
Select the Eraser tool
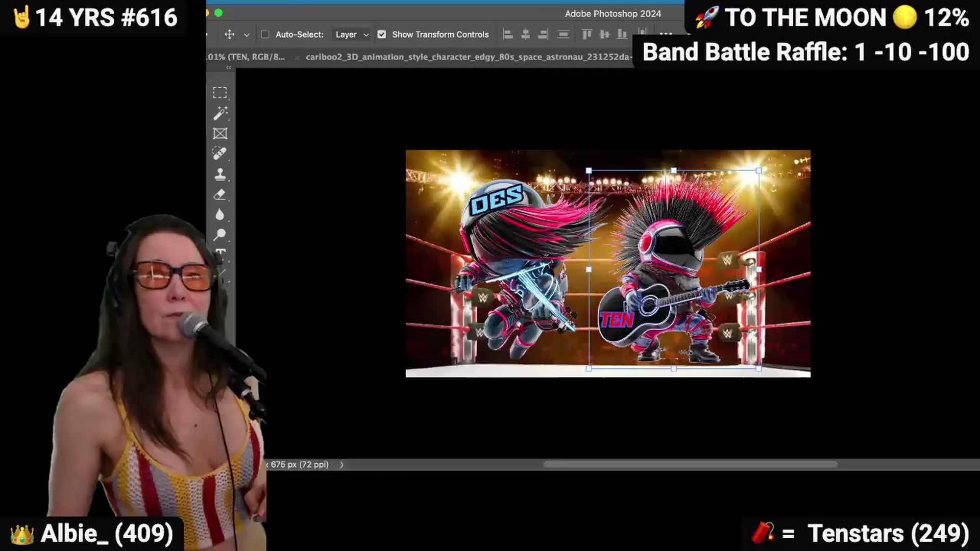point(220,195)
